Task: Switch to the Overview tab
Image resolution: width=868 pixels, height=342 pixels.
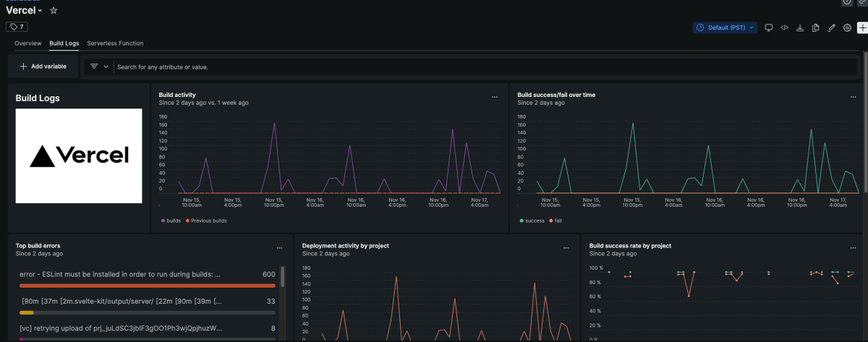Action: coord(28,43)
